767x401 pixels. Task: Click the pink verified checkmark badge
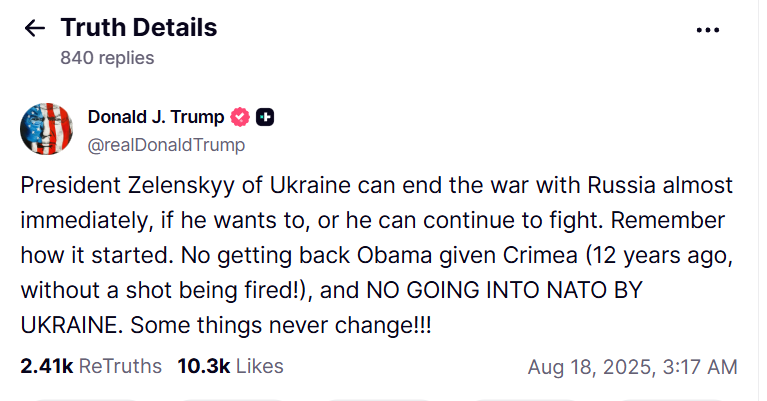coord(240,117)
